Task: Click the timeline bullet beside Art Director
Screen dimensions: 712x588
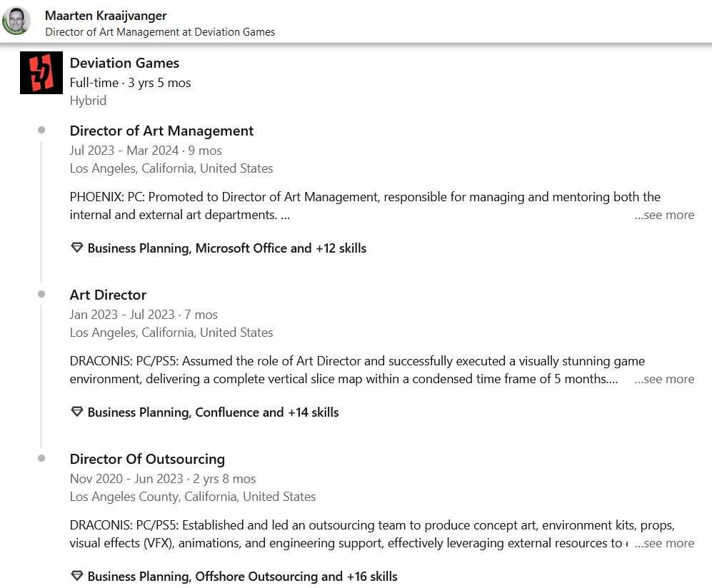Action: point(41,295)
